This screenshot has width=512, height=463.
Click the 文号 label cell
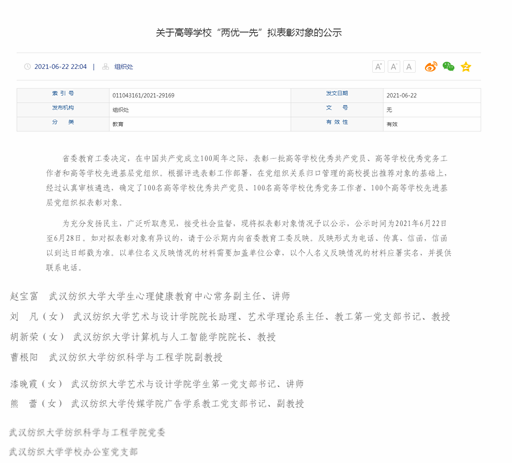(x=337, y=110)
